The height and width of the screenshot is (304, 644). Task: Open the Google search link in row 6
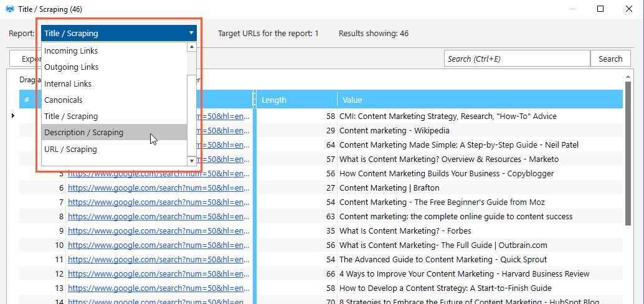159,188
